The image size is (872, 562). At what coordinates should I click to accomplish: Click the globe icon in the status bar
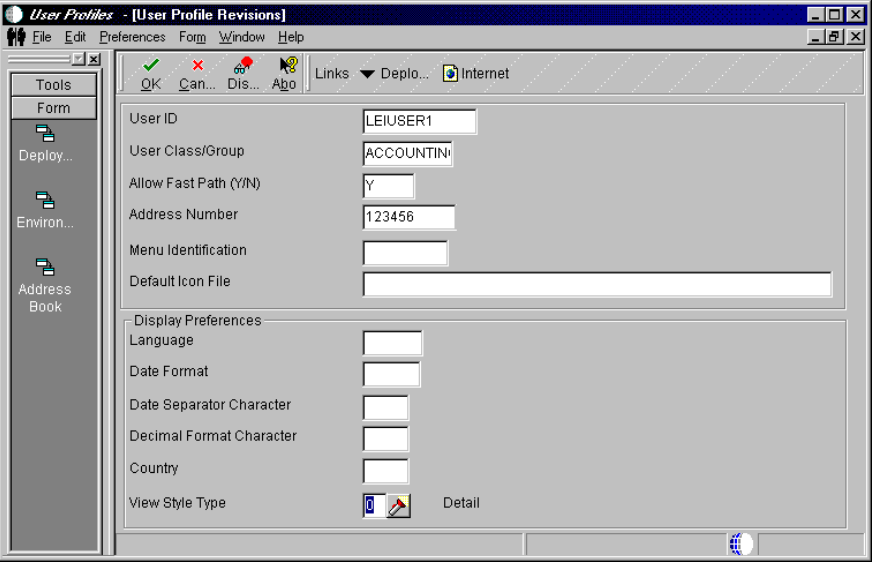click(x=741, y=544)
